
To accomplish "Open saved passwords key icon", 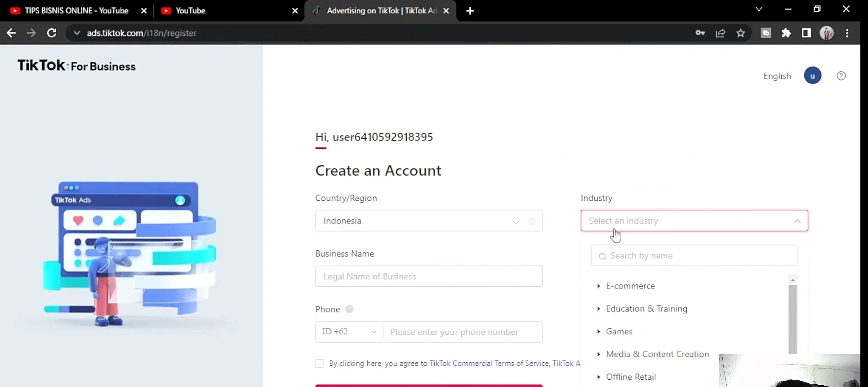I will tap(700, 33).
